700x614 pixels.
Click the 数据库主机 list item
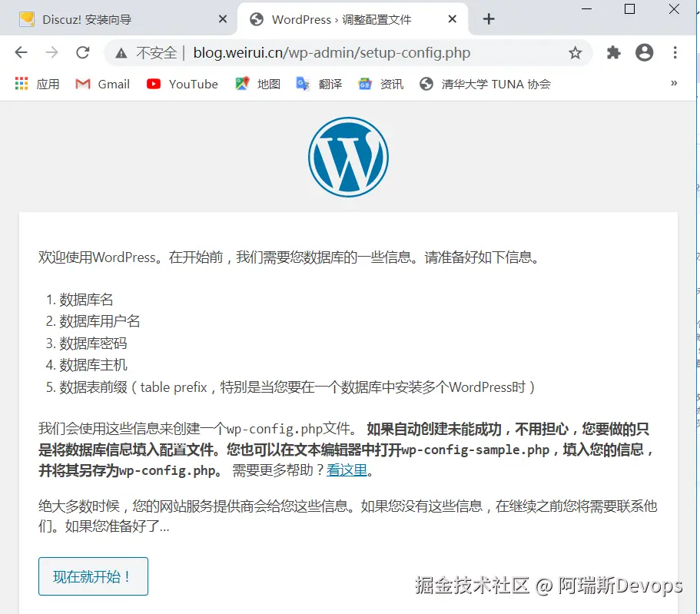coord(93,365)
